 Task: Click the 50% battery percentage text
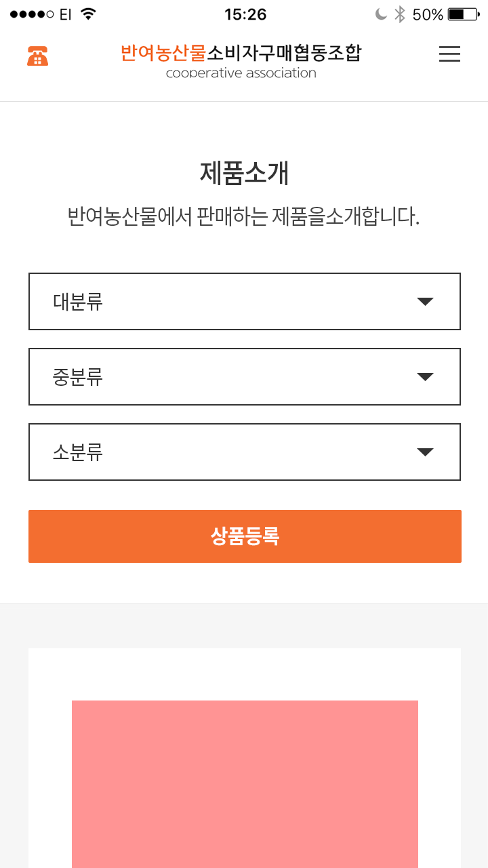[428, 14]
